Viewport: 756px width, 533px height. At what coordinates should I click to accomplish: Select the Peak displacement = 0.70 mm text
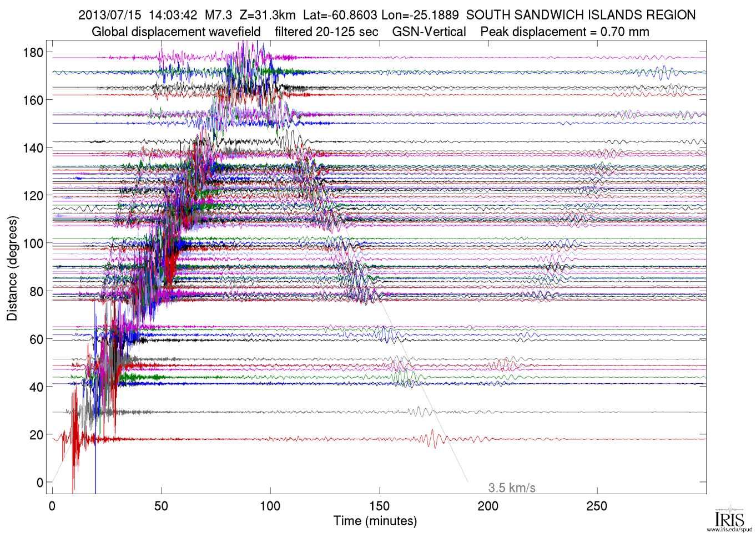click(565, 32)
